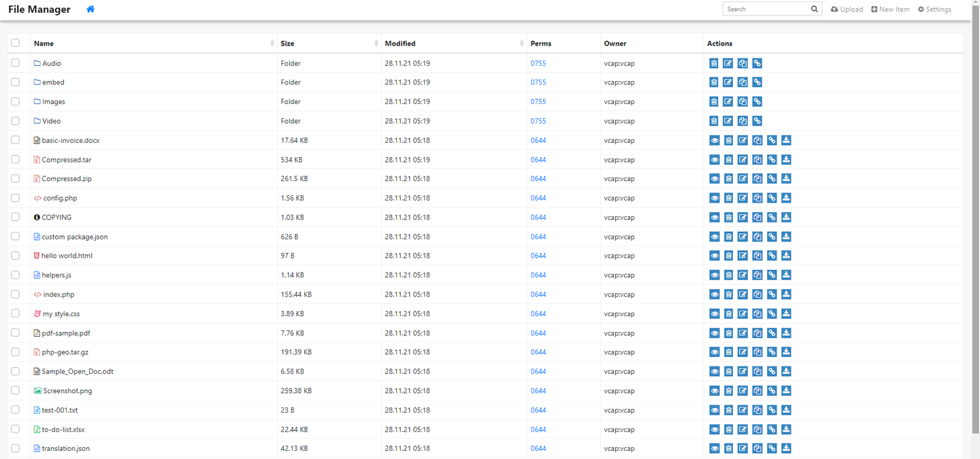
Task: Sort using the Modified column arrows
Action: pos(522,44)
